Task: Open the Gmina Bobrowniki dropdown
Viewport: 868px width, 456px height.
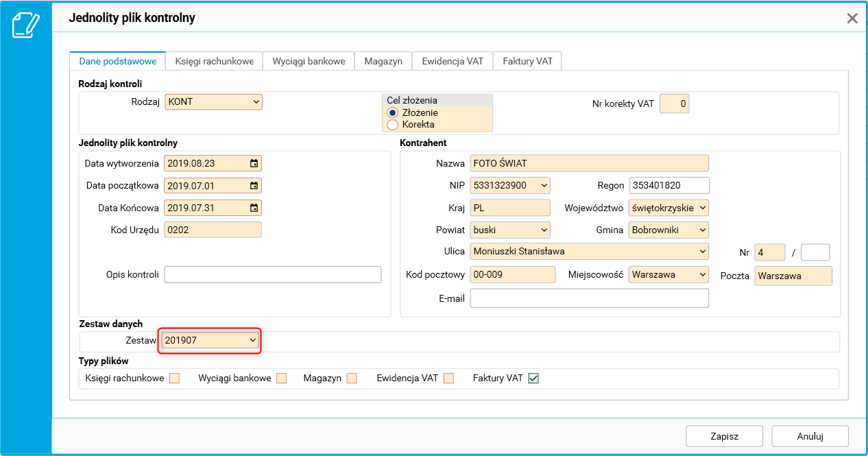Action: (x=668, y=230)
